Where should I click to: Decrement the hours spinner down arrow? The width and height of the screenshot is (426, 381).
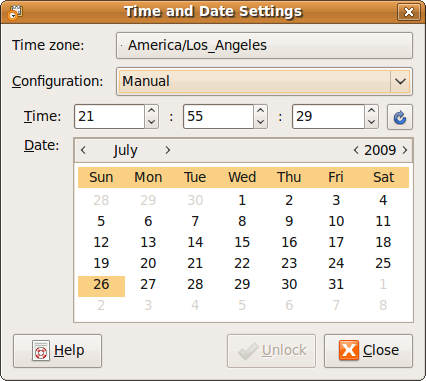point(151,122)
